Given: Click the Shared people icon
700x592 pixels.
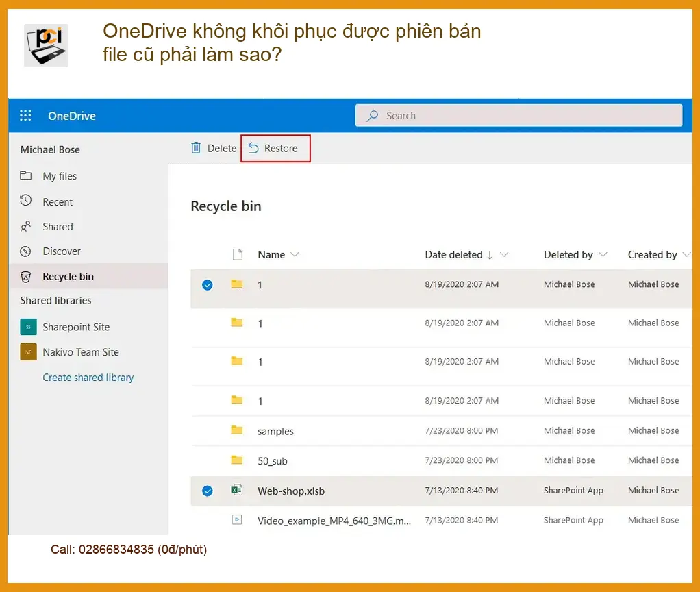Looking at the screenshot, I should pyautogui.click(x=26, y=226).
